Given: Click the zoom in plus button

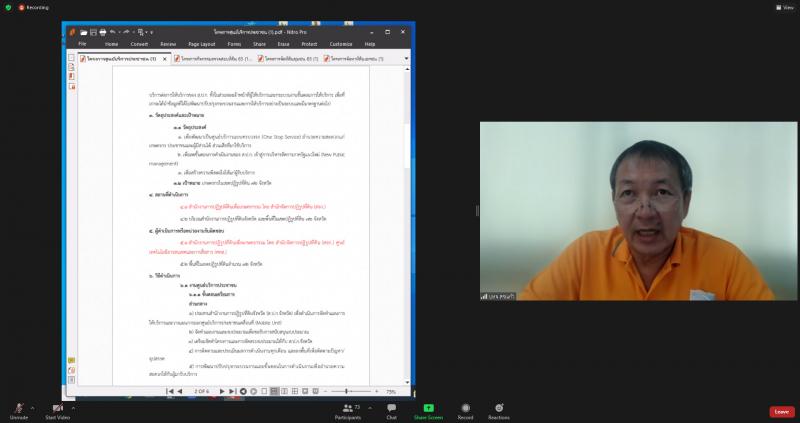Looking at the screenshot, I should pyautogui.click(x=377, y=391).
